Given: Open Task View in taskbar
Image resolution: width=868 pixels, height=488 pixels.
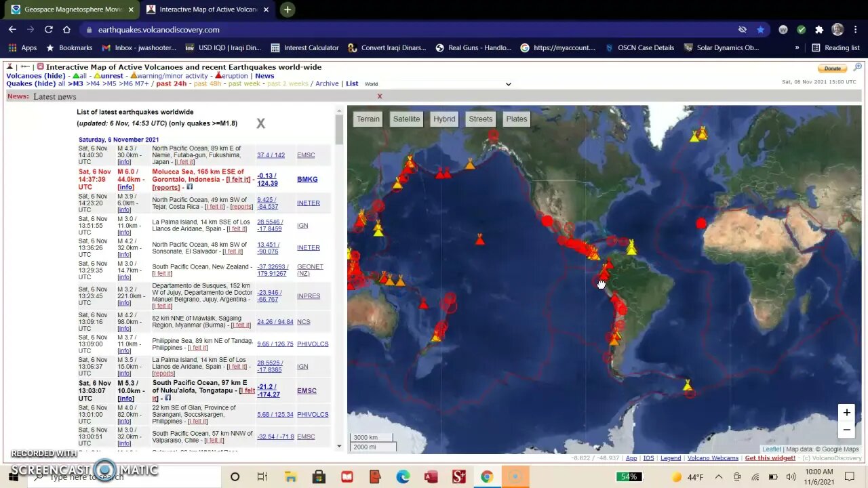Looking at the screenshot, I should point(262,477).
